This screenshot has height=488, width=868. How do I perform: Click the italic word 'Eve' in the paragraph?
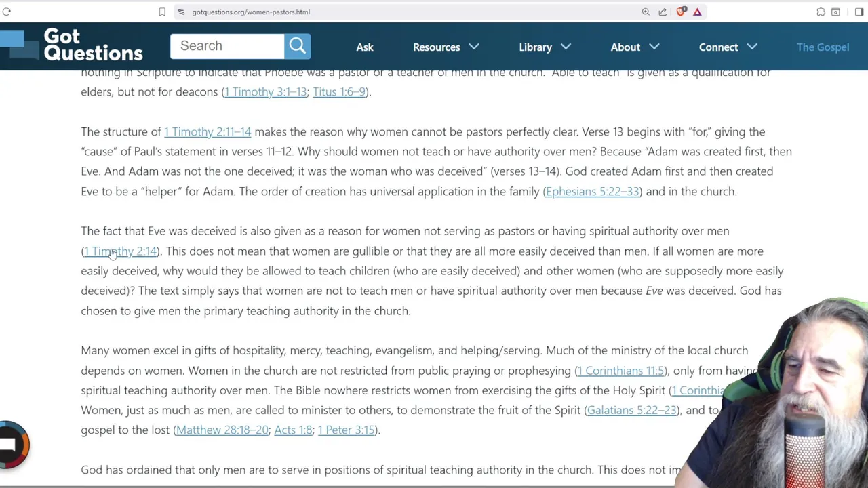click(654, 291)
